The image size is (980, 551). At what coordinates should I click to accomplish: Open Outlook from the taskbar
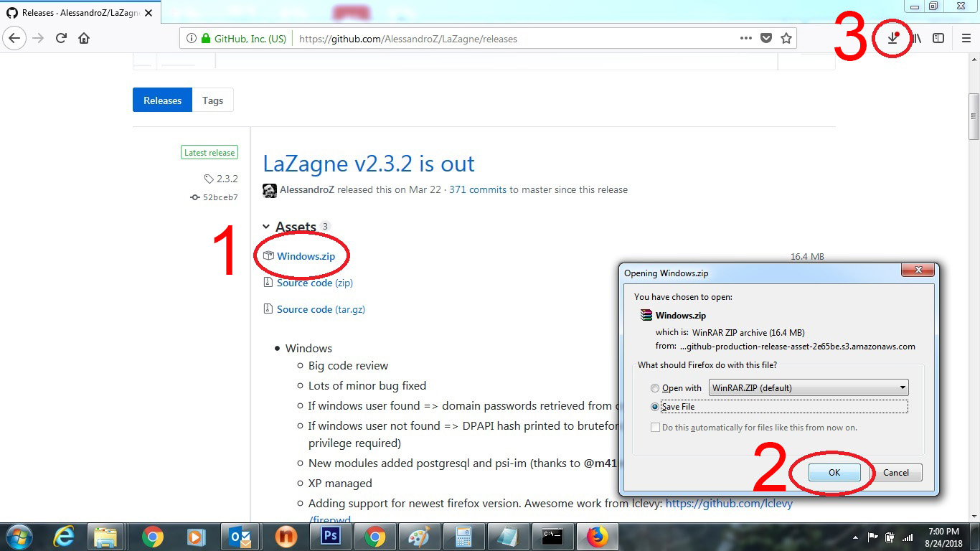point(240,537)
